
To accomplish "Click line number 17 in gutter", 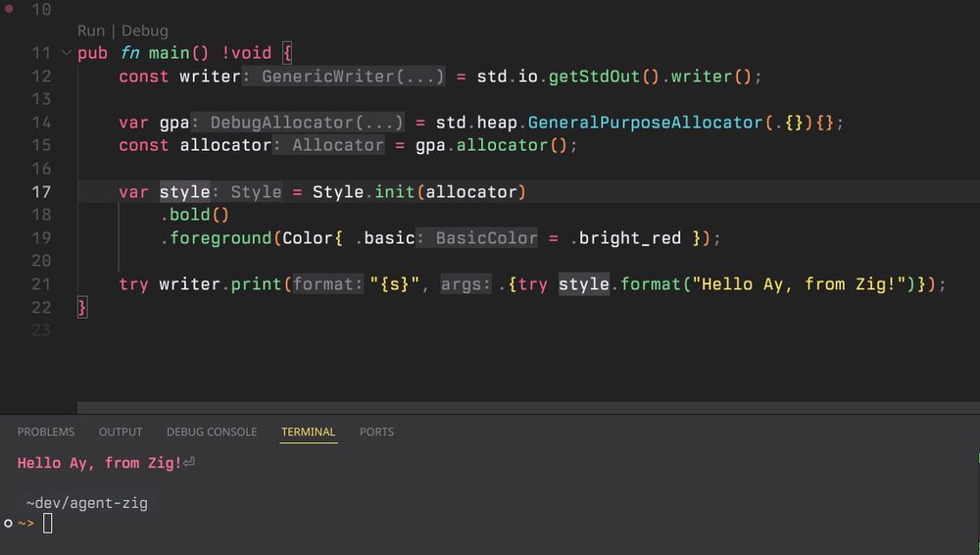I will [41, 191].
